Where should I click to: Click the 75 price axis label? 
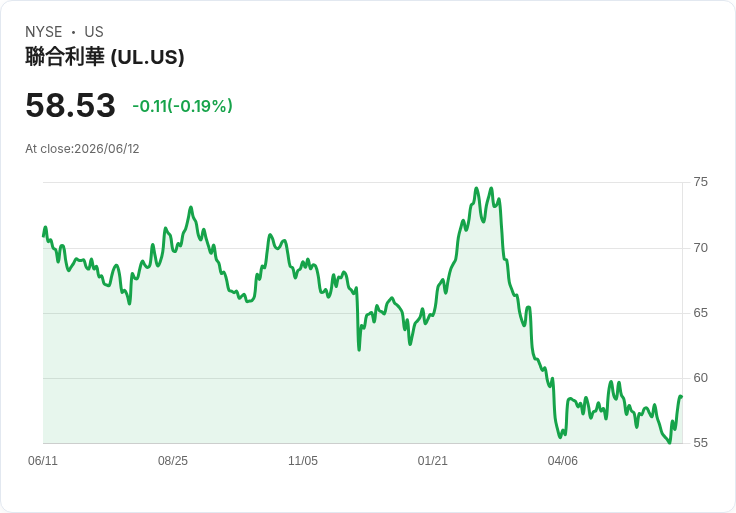(700, 182)
